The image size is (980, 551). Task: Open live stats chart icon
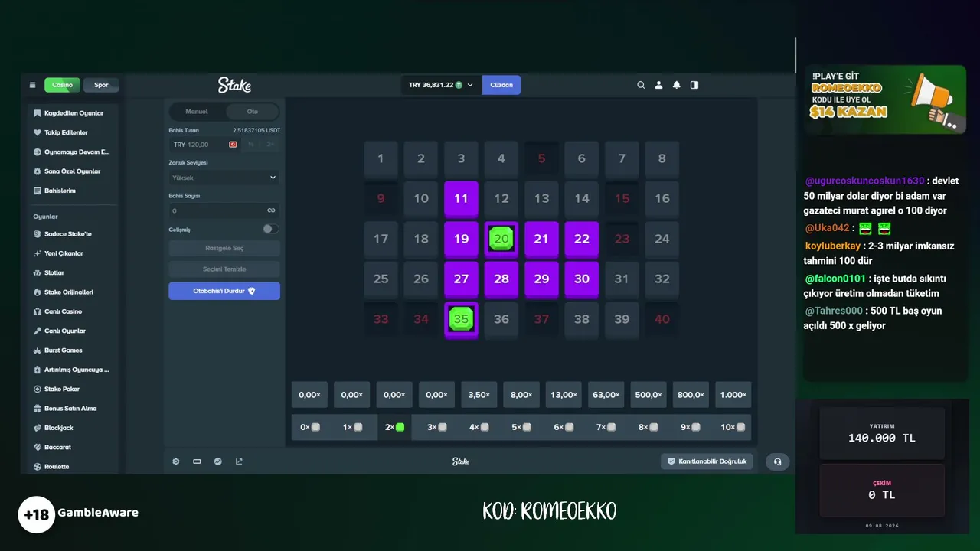click(x=218, y=461)
